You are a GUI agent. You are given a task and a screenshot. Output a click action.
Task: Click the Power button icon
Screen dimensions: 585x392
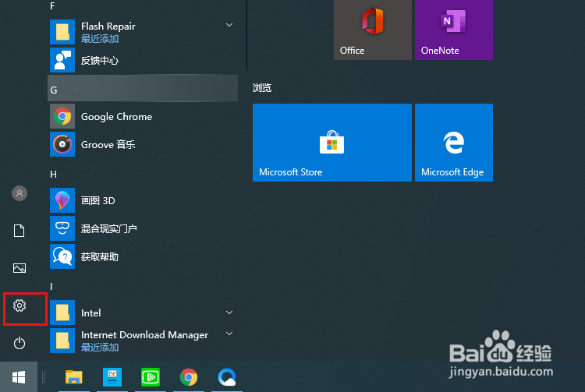pos(19,343)
